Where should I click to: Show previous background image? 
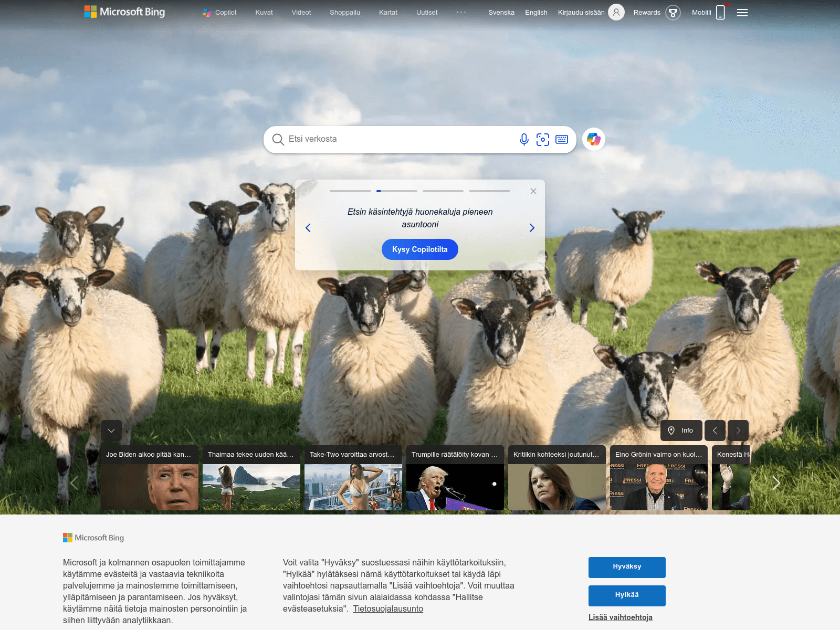pyautogui.click(x=715, y=430)
